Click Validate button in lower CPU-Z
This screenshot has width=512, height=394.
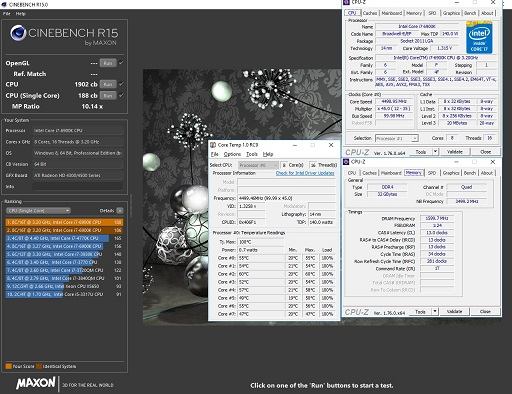454,312
